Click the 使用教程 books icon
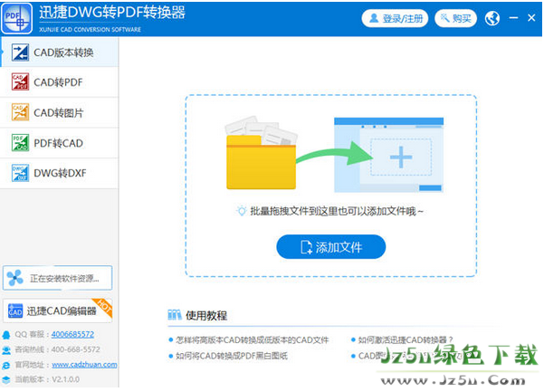Screen dimensions: 544x392 (x=175, y=315)
